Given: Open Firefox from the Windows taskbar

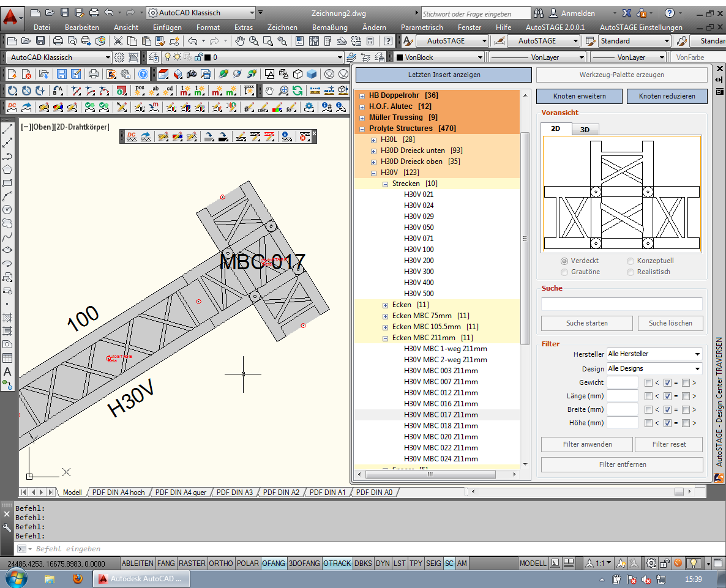Looking at the screenshot, I should 77,578.
